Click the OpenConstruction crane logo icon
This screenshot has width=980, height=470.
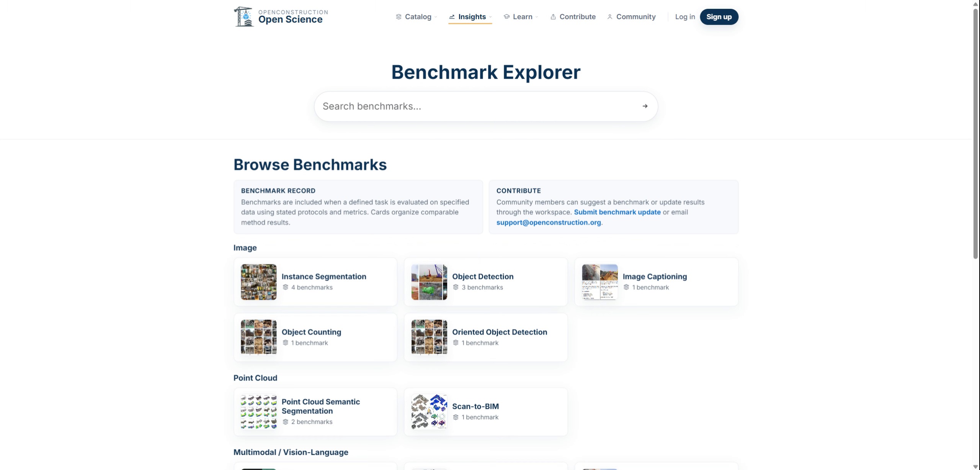coord(244,17)
